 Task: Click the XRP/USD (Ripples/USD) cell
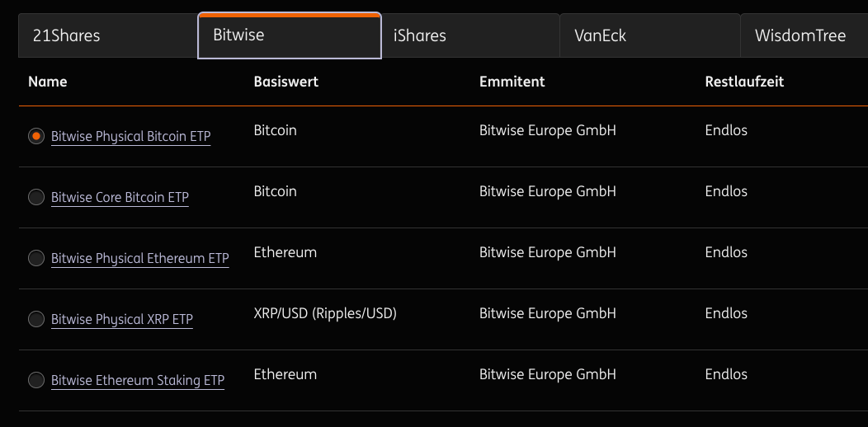point(325,313)
